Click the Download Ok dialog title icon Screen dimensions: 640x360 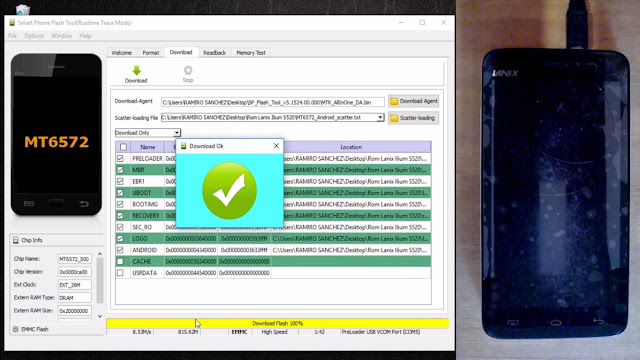pos(184,146)
